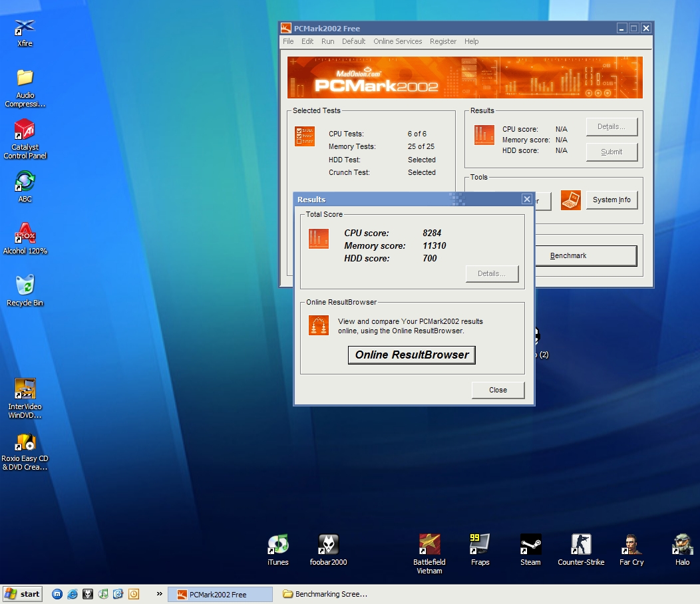The width and height of the screenshot is (700, 604).
Task: Click the orange icon next to Online ResultBrowser text
Action: point(319,325)
